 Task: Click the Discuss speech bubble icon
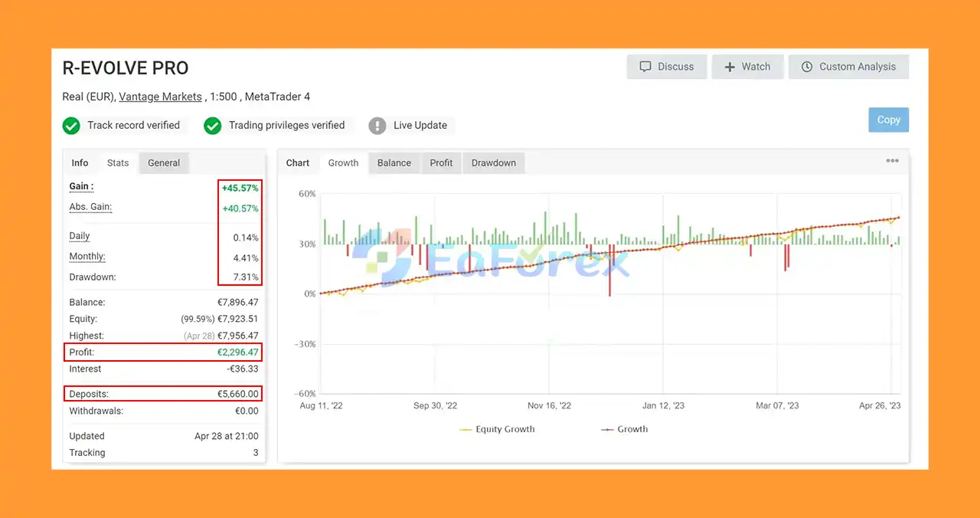tap(645, 67)
